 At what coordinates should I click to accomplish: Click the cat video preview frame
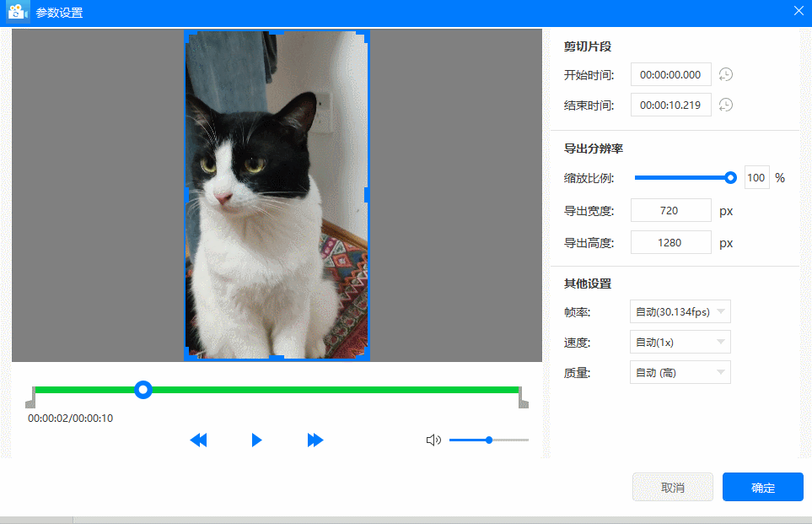277,195
